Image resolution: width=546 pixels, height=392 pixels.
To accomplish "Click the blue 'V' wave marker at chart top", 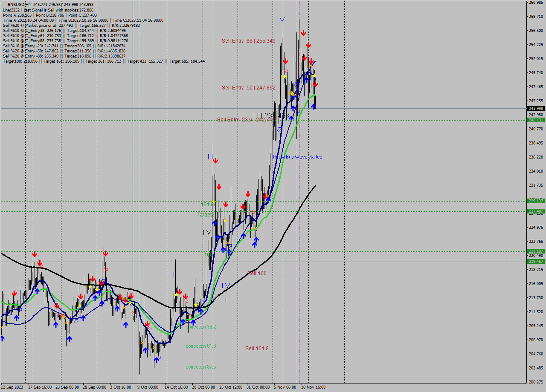I will [282, 20].
